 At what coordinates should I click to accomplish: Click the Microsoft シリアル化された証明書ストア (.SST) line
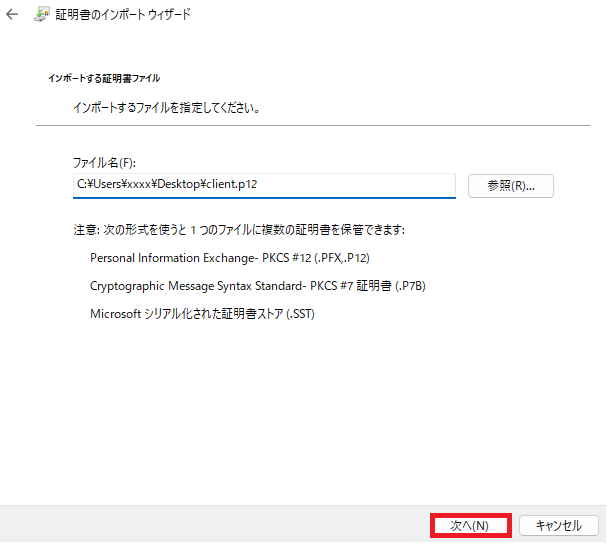pyautogui.click(x=203, y=314)
